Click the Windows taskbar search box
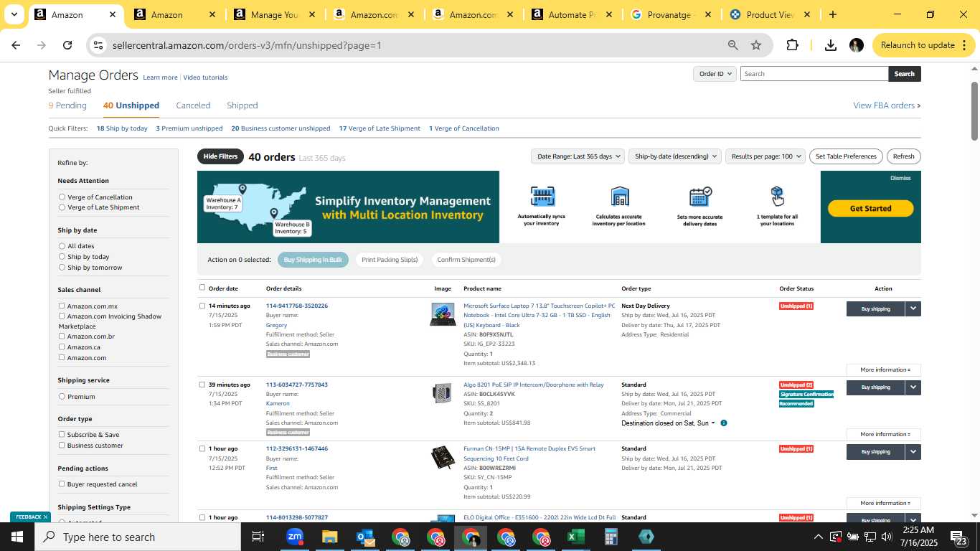 pos(138,537)
